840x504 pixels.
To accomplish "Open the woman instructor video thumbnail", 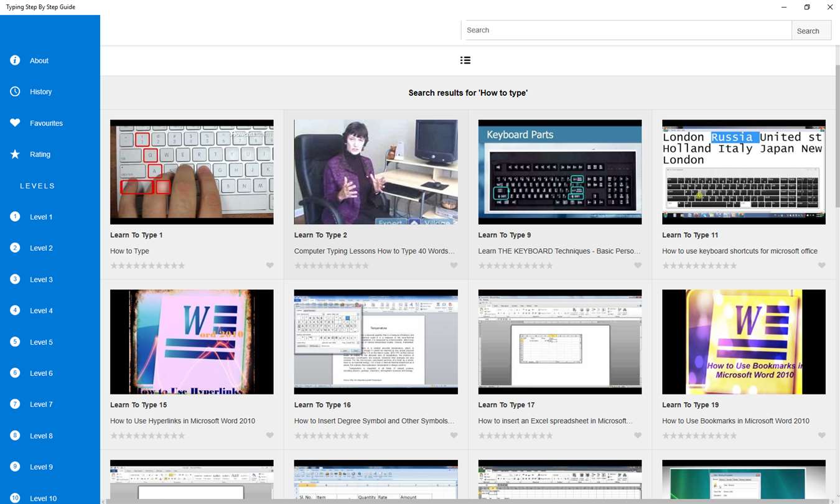I will (x=376, y=172).
